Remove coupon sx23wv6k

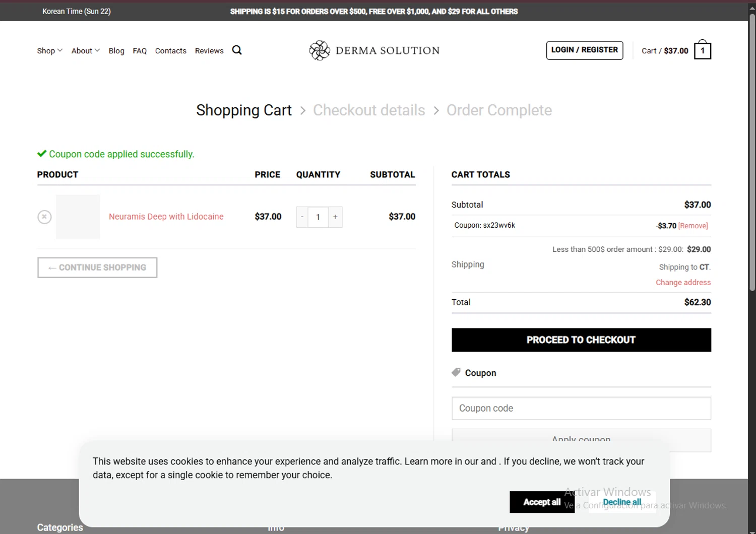(693, 226)
